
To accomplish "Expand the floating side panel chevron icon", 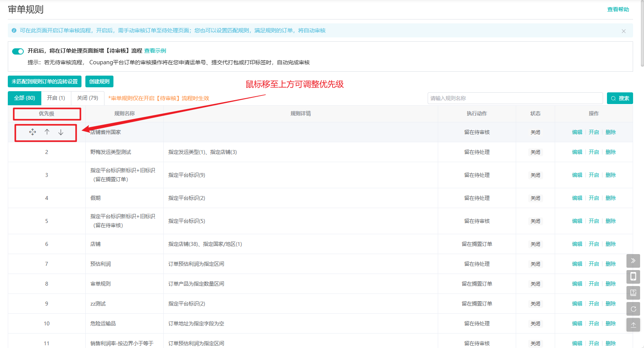I will tap(633, 260).
